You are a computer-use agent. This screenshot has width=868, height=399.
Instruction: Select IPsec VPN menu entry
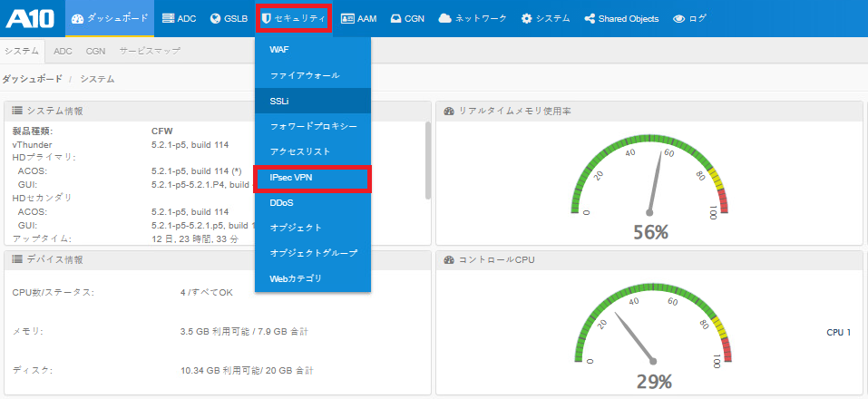313,179
